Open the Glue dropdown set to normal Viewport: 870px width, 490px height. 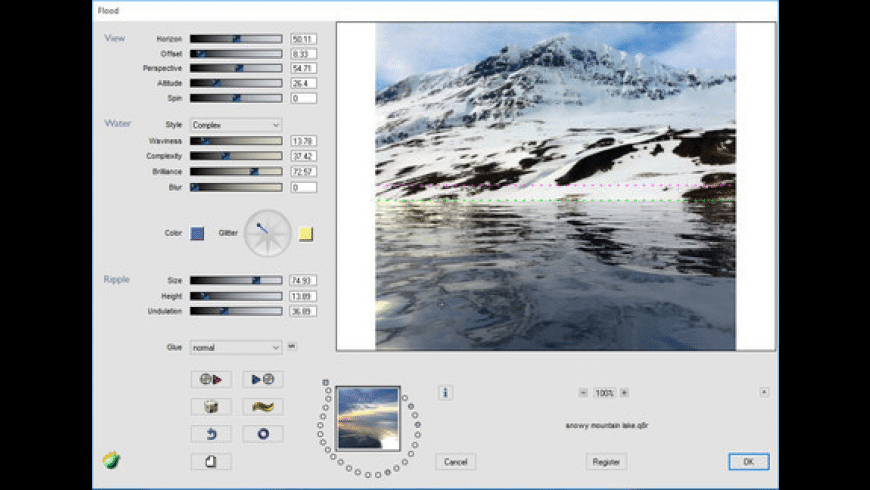[x=236, y=347]
